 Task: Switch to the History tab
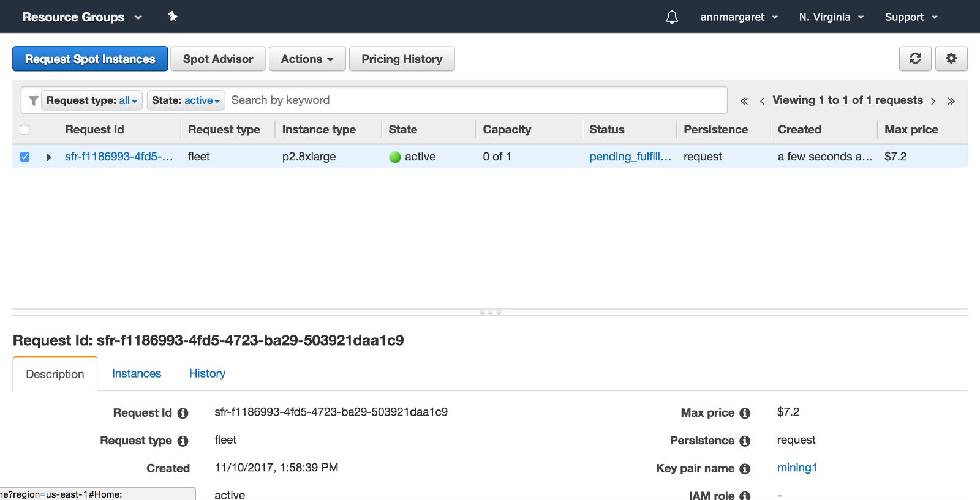point(207,374)
